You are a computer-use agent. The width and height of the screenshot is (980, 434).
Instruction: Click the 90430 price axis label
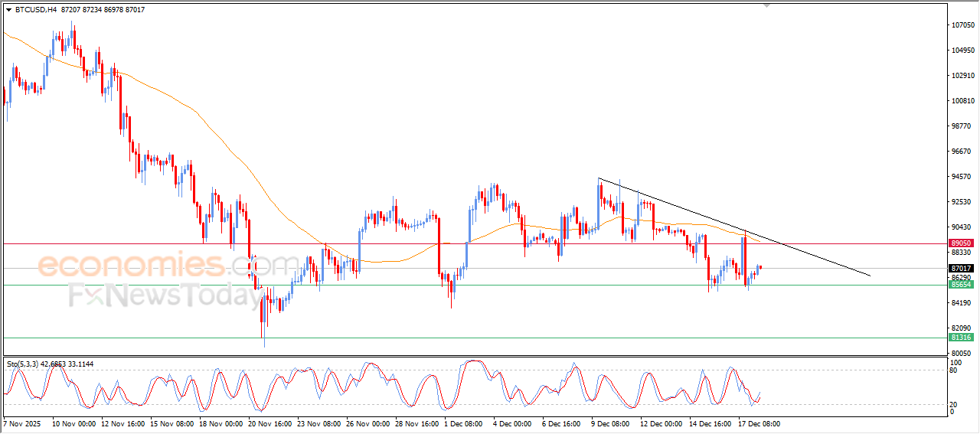(x=962, y=227)
